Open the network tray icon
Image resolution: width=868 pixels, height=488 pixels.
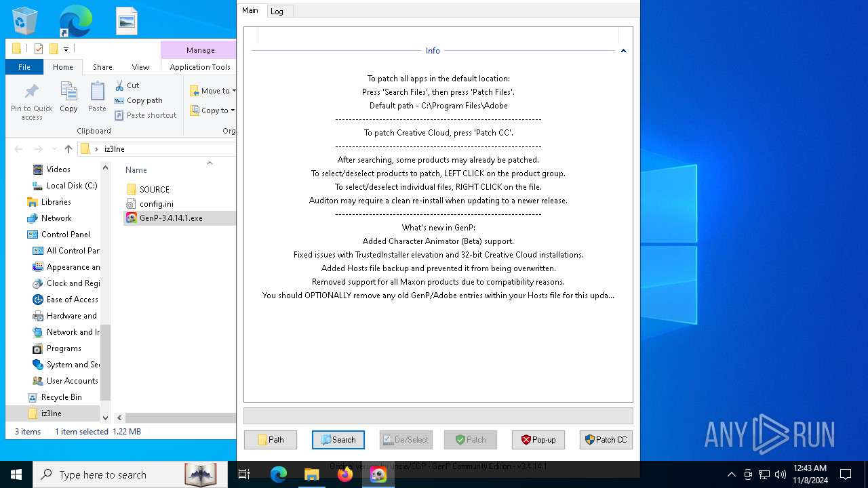coord(764,475)
